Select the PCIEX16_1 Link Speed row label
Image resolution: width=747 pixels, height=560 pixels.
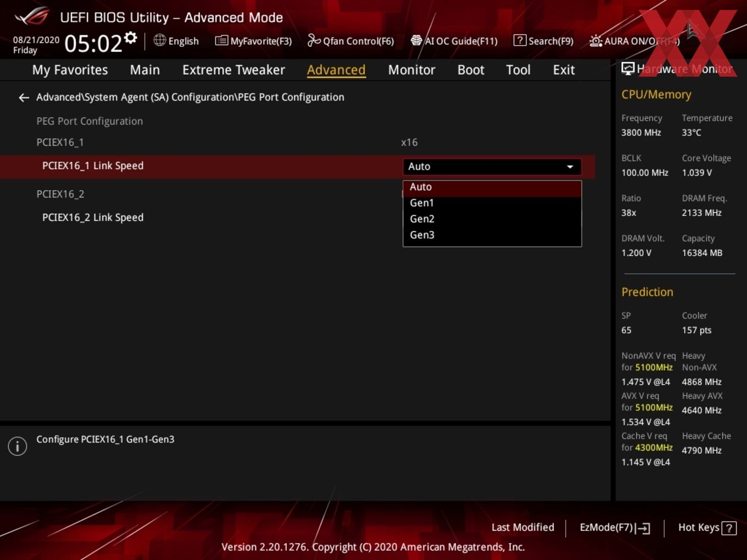coord(93,166)
